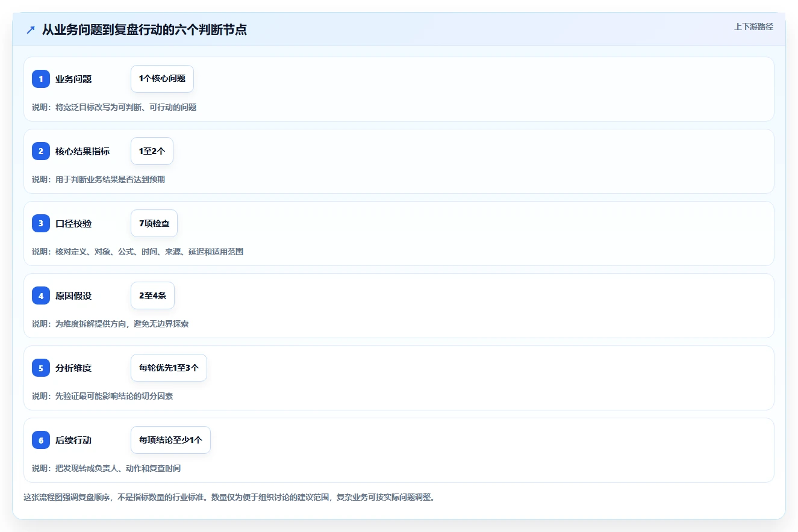Click the 1个核心问题 pill
This screenshot has width=798, height=532.
tap(162, 79)
